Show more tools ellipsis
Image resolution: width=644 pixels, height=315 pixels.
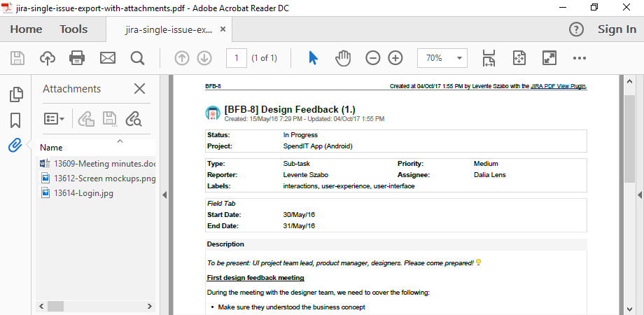click(579, 58)
